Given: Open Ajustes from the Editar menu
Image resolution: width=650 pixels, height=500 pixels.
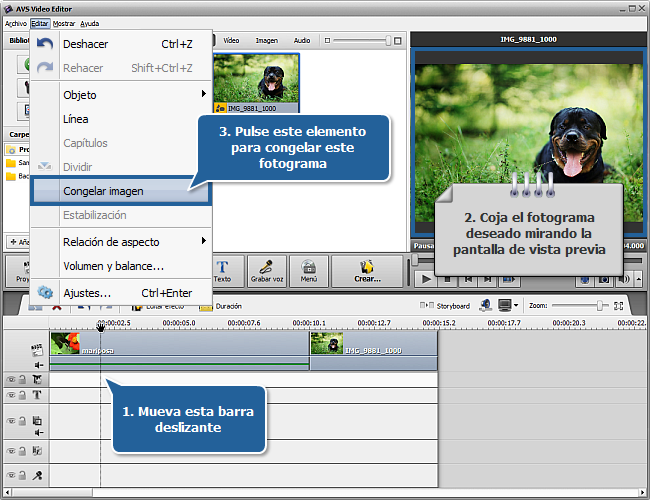Looking at the screenshot, I should pyautogui.click(x=86, y=293).
